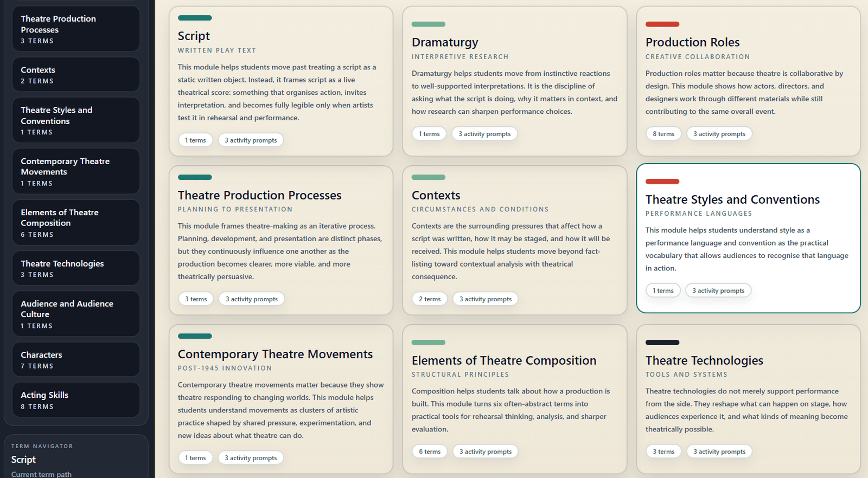
Task: Click 'INTERPRETIVE RESEARCH' subtitle
Action: click(460, 57)
